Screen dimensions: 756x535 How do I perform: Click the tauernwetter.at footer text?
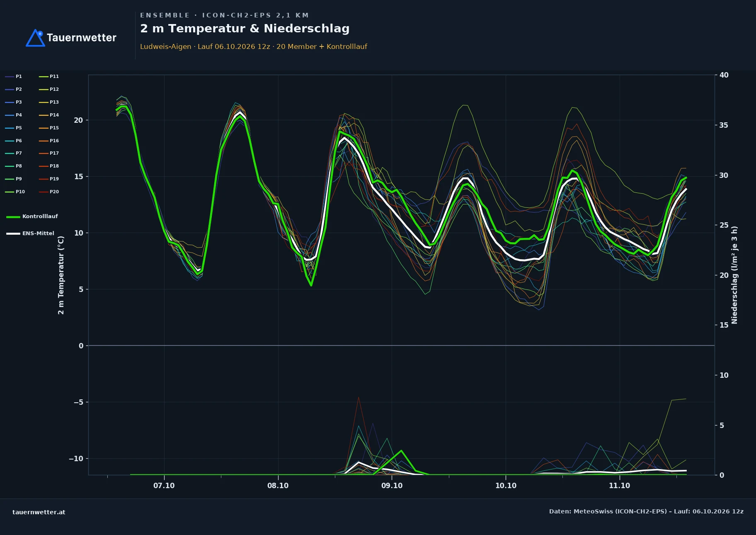coord(39,512)
